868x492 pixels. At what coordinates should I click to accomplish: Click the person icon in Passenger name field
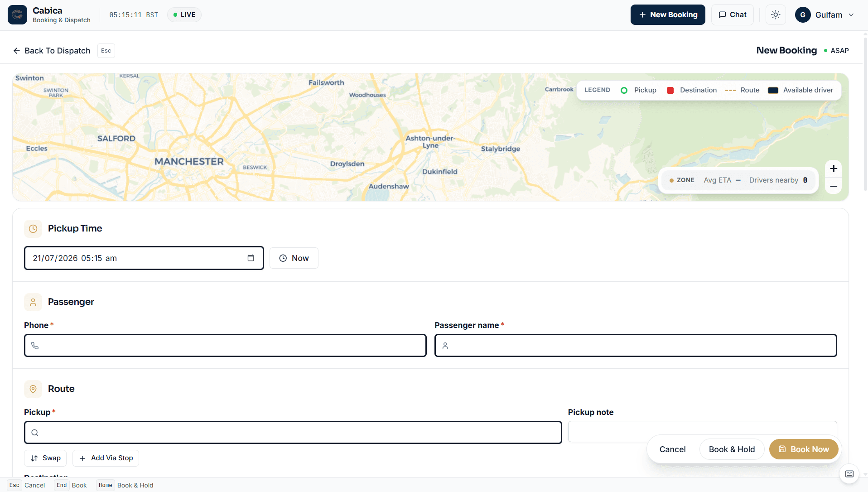445,346
